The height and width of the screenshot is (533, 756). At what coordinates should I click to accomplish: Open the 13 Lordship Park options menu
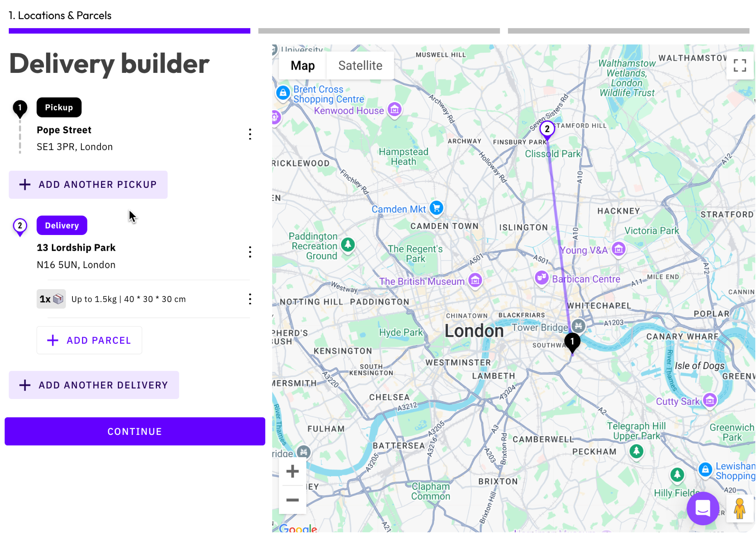point(250,252)
